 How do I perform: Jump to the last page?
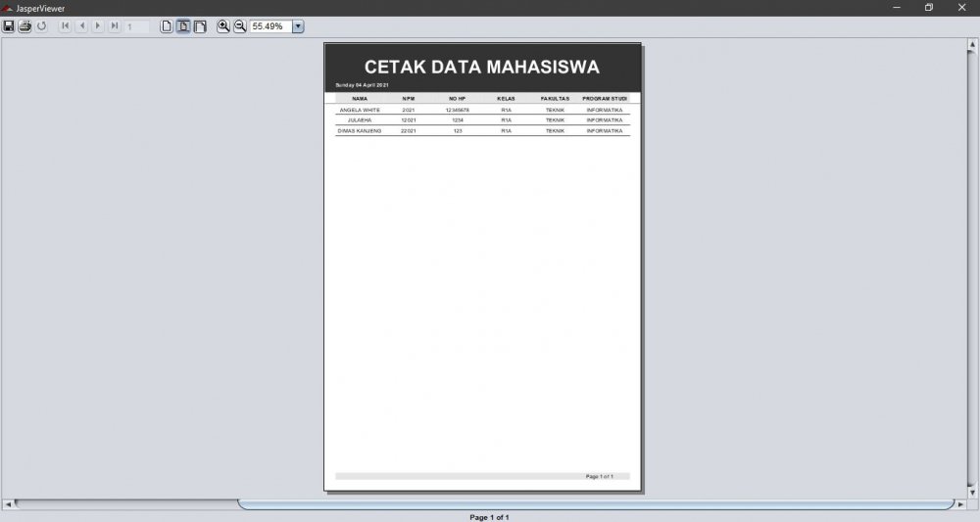(x=115, y=26)
